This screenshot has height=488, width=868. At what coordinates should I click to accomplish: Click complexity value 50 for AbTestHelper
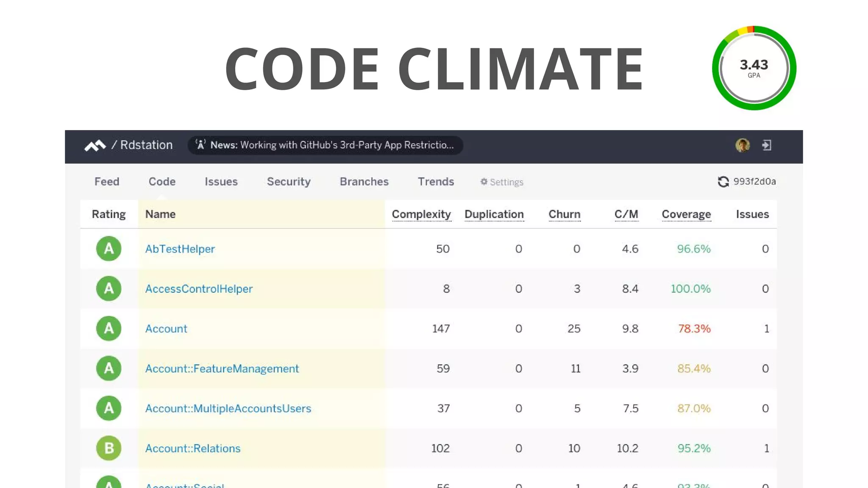(x=443, y=249)
